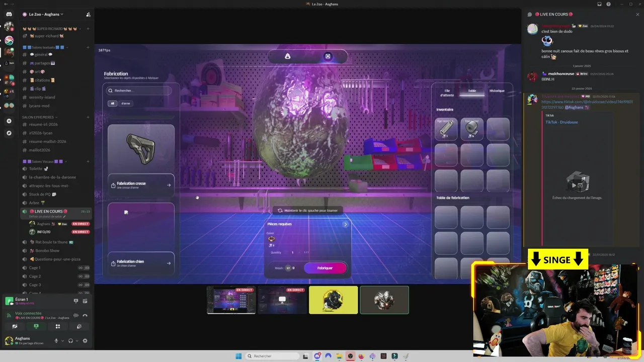644x362 pixels.
Task: Mute the microphone in user panel
Action: tap(56, 340)
